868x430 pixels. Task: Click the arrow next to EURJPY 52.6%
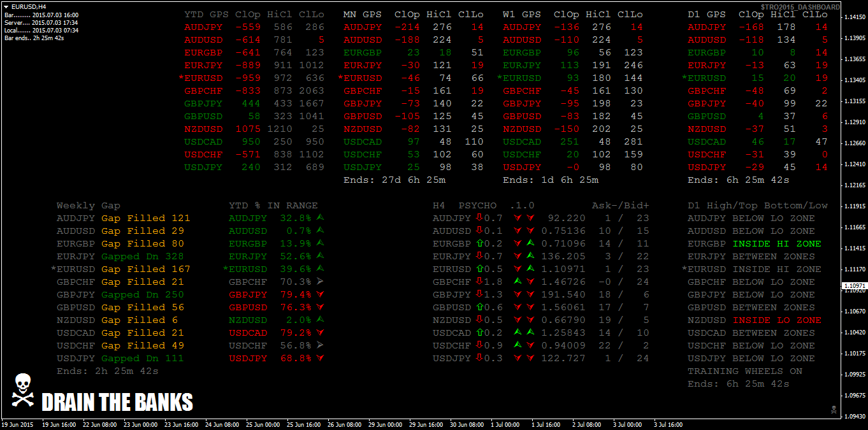320,256
